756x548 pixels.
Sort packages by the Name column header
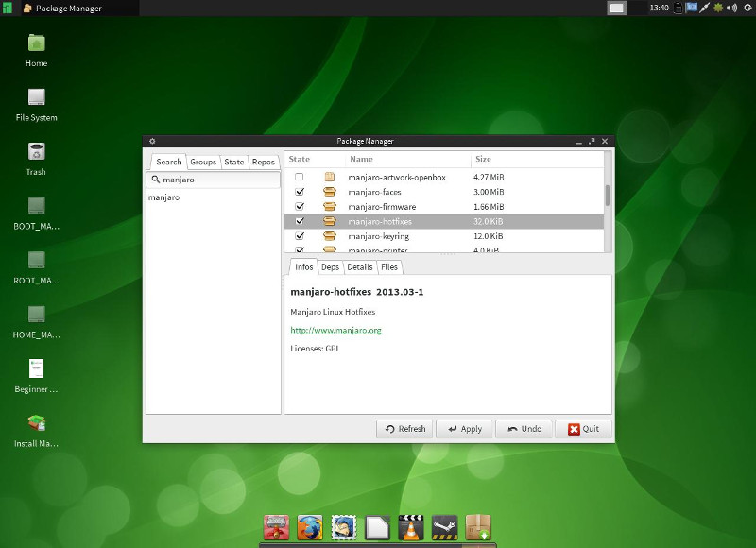point(361,160)
